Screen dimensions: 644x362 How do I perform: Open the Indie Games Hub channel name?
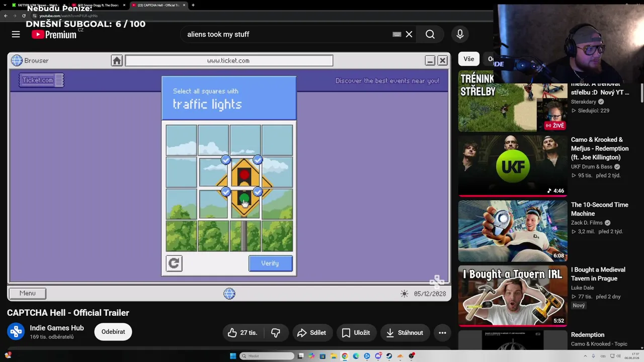(x=57, y=328)
